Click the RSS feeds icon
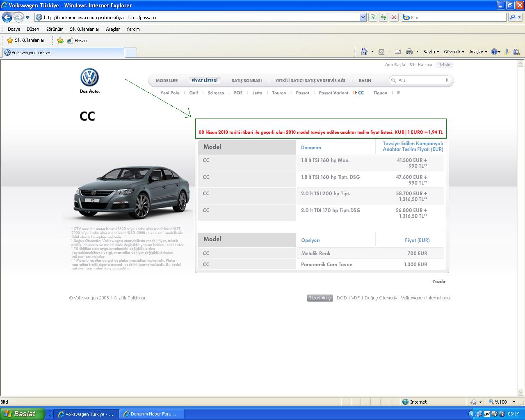Screen dimensions: 525x420 pyautogui.click(x=381, y=52)
